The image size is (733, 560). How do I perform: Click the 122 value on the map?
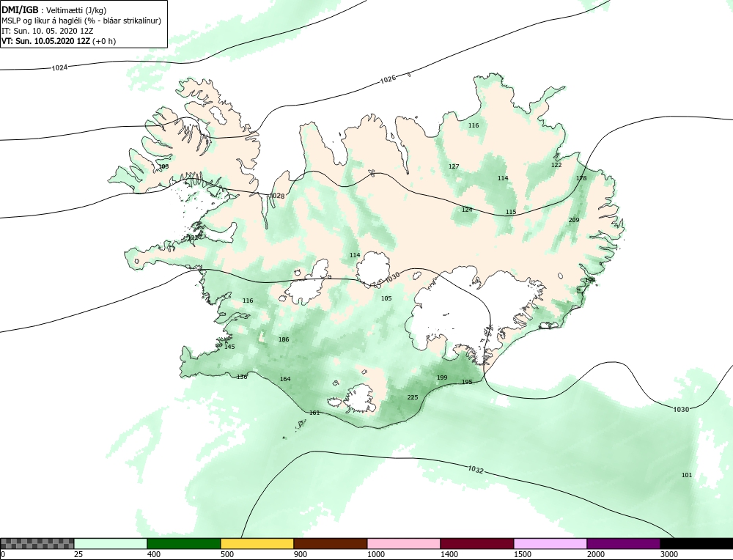556,165
